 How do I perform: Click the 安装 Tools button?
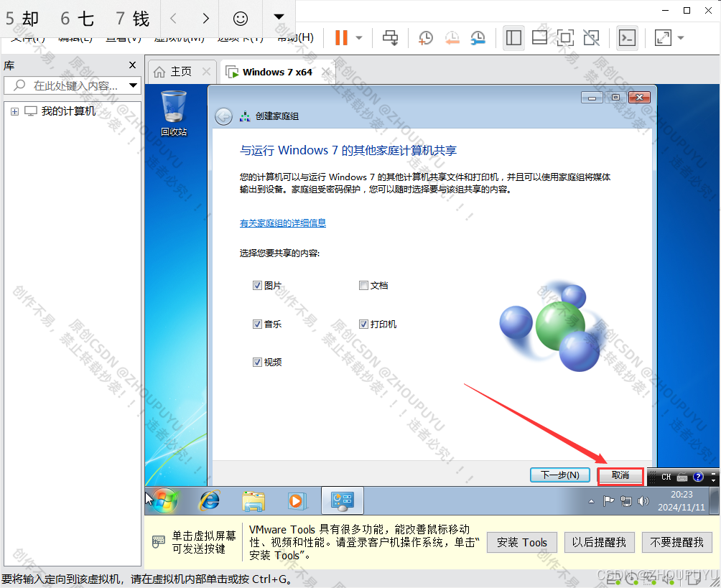(522, 543)
